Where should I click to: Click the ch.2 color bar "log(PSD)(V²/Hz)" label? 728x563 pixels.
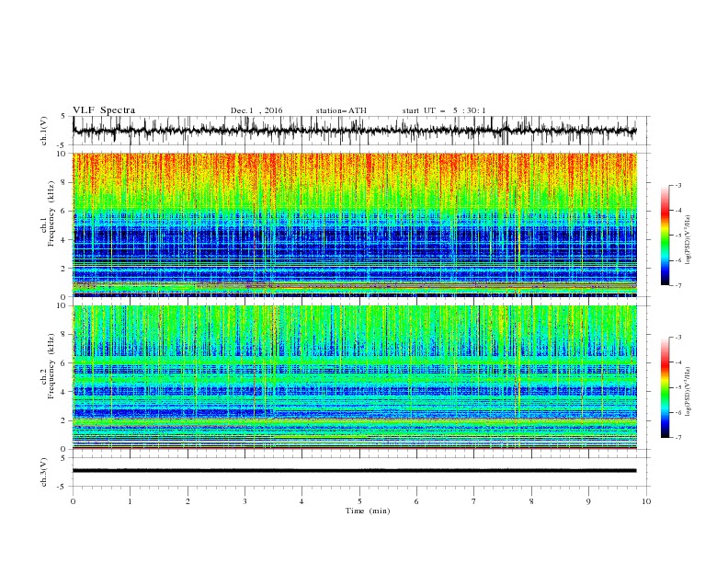(688, 392)
